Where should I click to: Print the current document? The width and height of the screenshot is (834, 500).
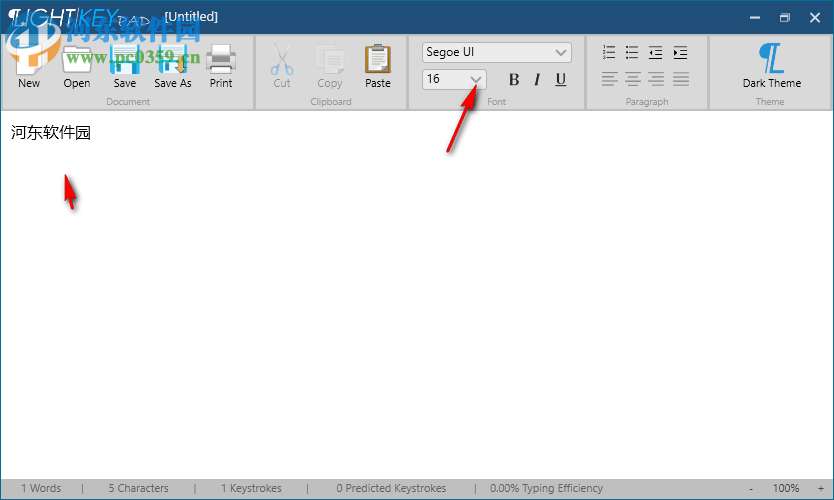221,66
